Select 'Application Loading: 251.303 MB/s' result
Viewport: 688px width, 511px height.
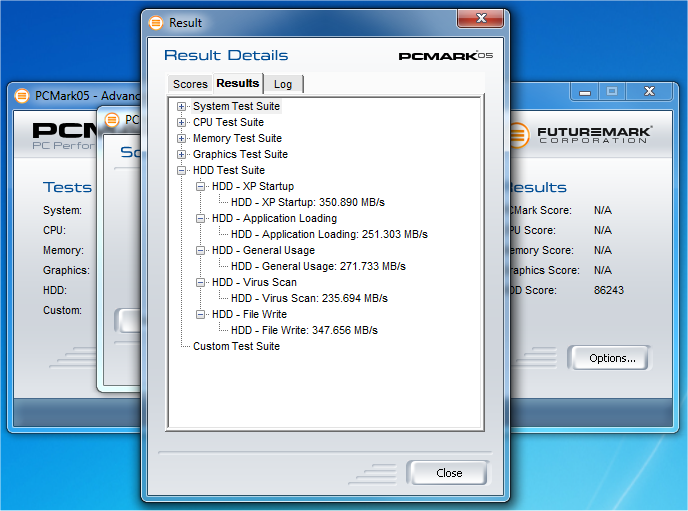pyautogui.click(x=330, y=235)
